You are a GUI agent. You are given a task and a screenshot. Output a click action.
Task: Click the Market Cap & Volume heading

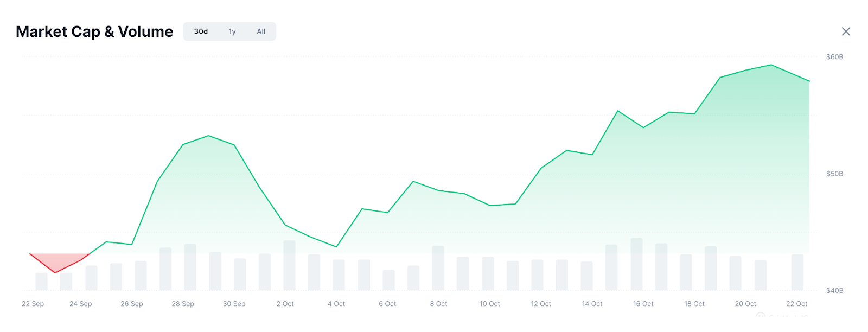pyautogui.click(x=94, y=31)
